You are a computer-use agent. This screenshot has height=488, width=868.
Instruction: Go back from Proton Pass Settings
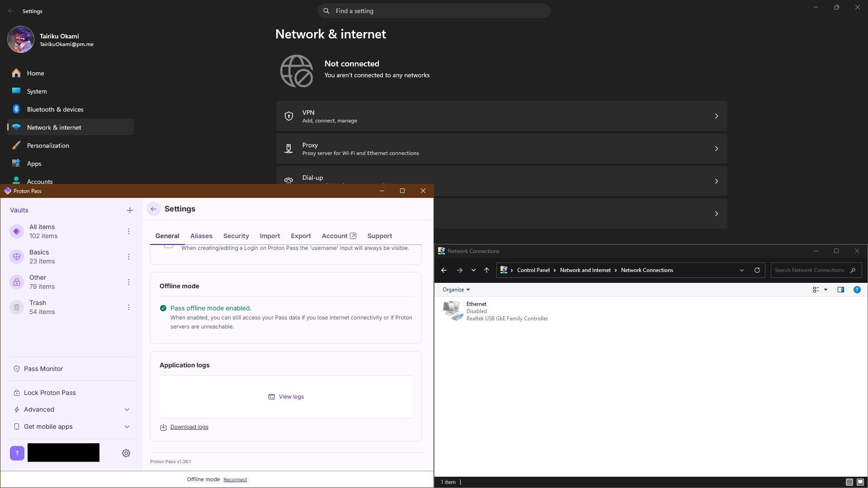tap(154, 209)
